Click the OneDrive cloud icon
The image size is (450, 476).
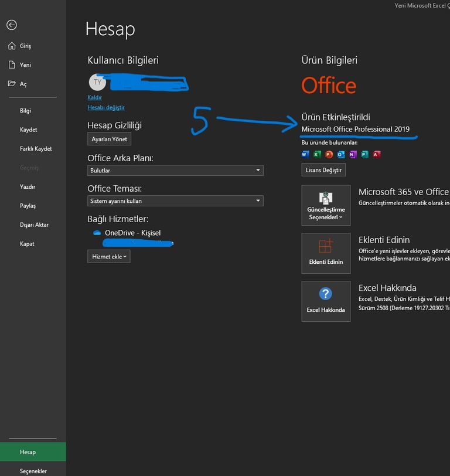97,233
